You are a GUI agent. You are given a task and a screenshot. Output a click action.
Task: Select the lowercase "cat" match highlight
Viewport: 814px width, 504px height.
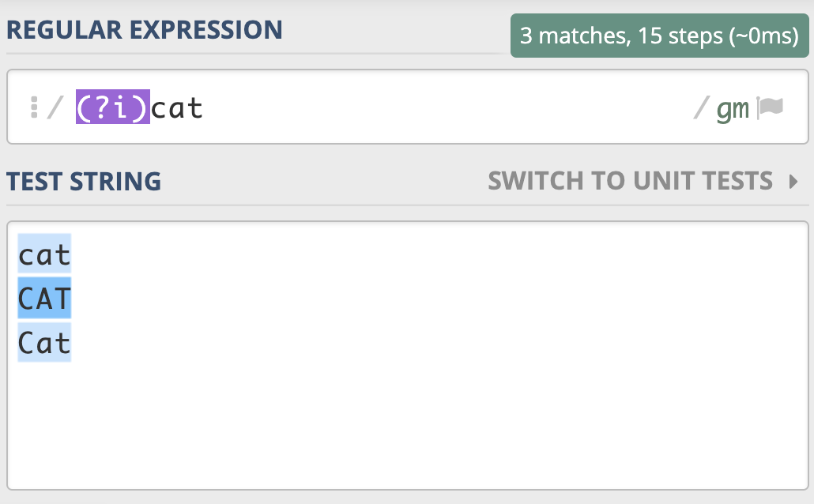(44, 254)
